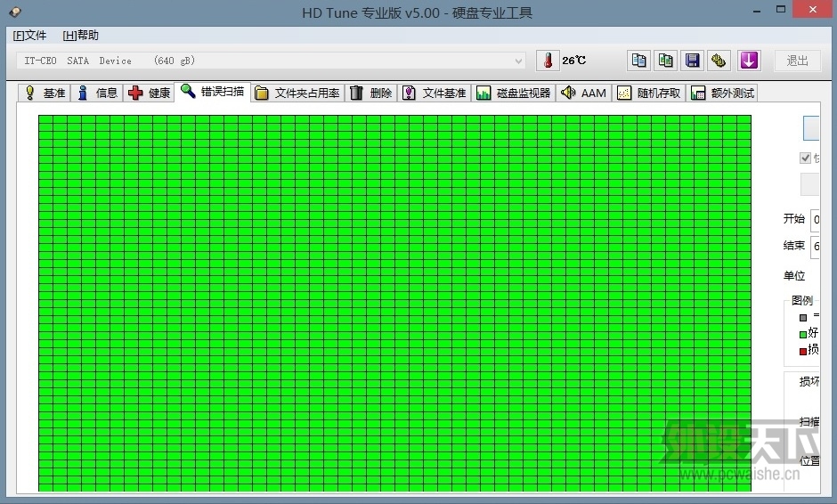Viewport: 837px width, 504px height.
Task: Toggle the quick scan checkbox on right
Action: [x=805, y=158]
